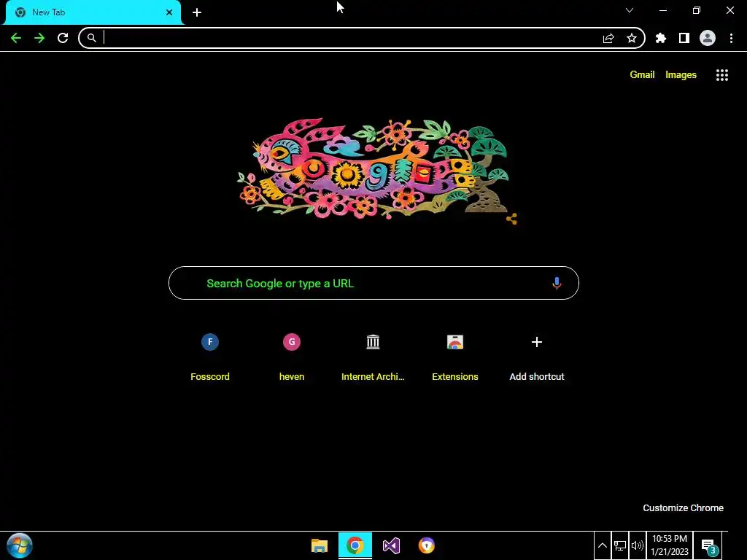Click Customize Chrome button
Screen dimensions: 747x560
[683, 508]
